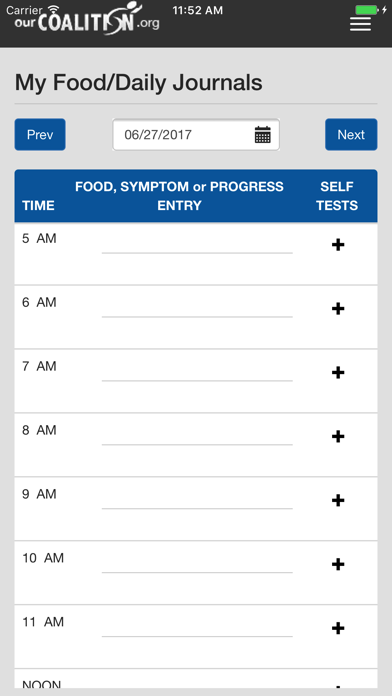The image size is (392, 696).
Task: Add self test for 5 AM
Action: point(338,245)
